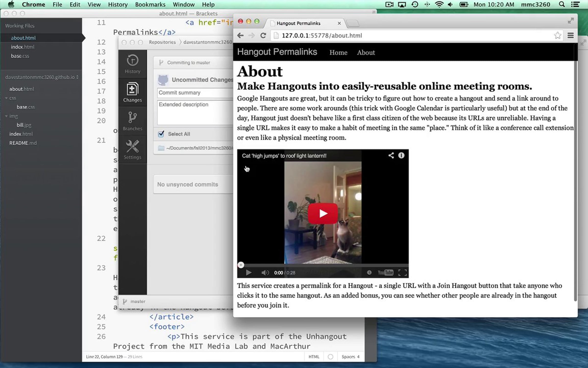Click the Watch Later clock icon
Screen dimensions: 588x368
point(369,273)
